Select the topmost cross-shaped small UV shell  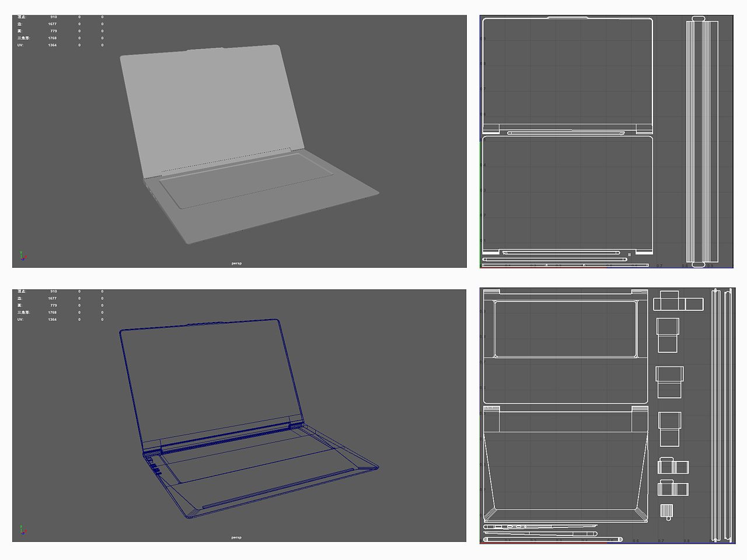click(678, 301)
